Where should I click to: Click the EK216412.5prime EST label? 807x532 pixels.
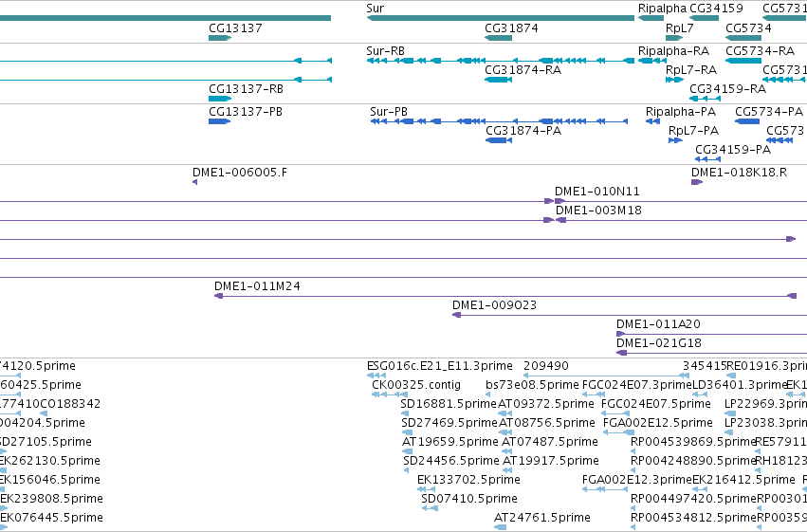[x=743, y=480]
